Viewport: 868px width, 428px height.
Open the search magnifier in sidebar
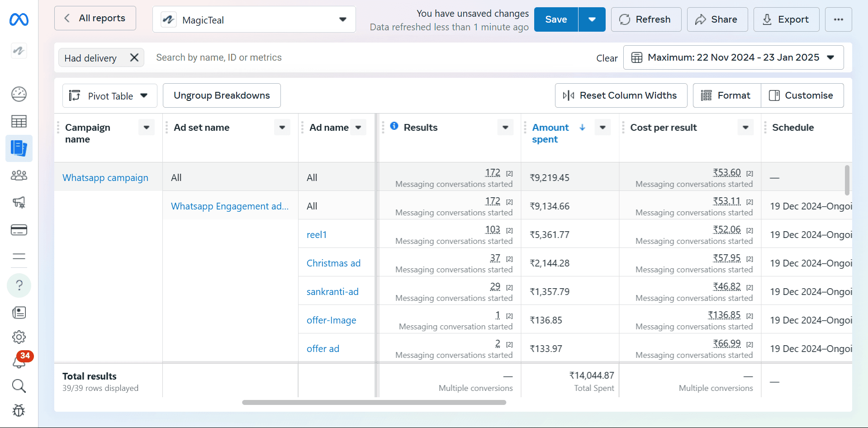point(19,386)
